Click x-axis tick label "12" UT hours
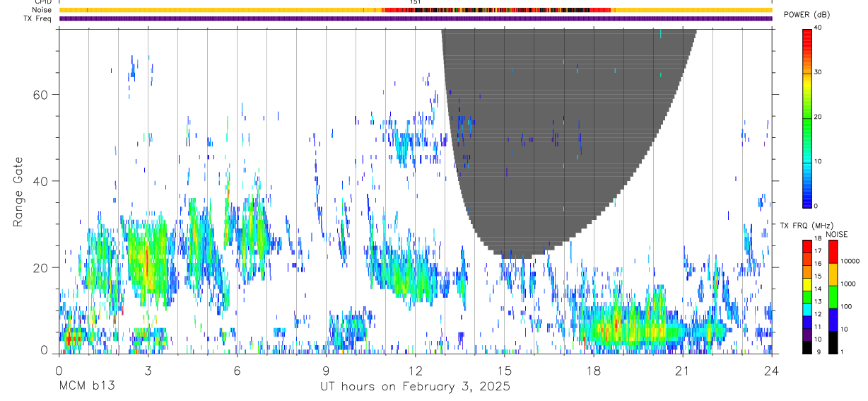The height and width of the screenshot is (401, 868). (x=415, y=371)
